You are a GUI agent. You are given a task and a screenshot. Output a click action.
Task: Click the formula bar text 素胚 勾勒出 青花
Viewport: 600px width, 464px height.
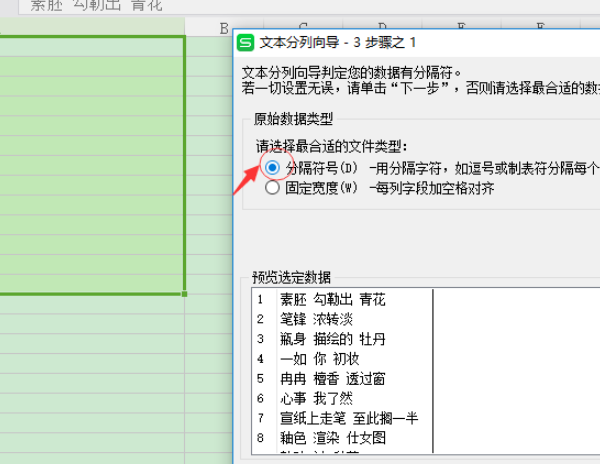point(96,5)
